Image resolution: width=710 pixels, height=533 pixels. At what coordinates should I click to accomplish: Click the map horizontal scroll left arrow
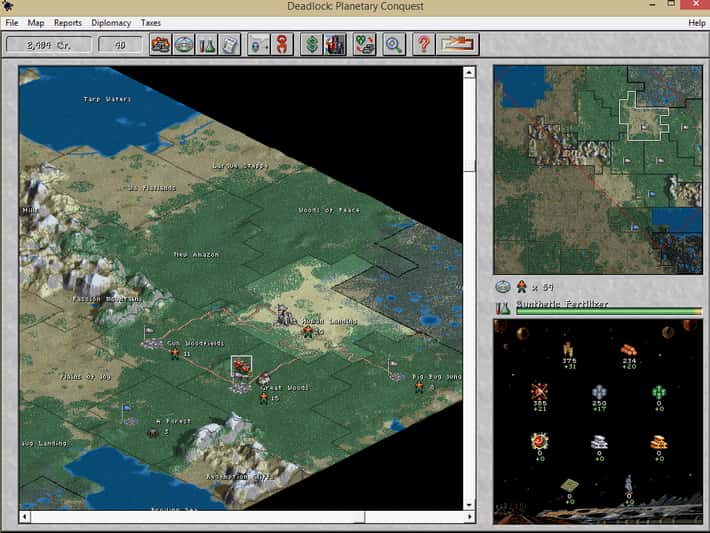pyautogui.click(x=25, y=516)
